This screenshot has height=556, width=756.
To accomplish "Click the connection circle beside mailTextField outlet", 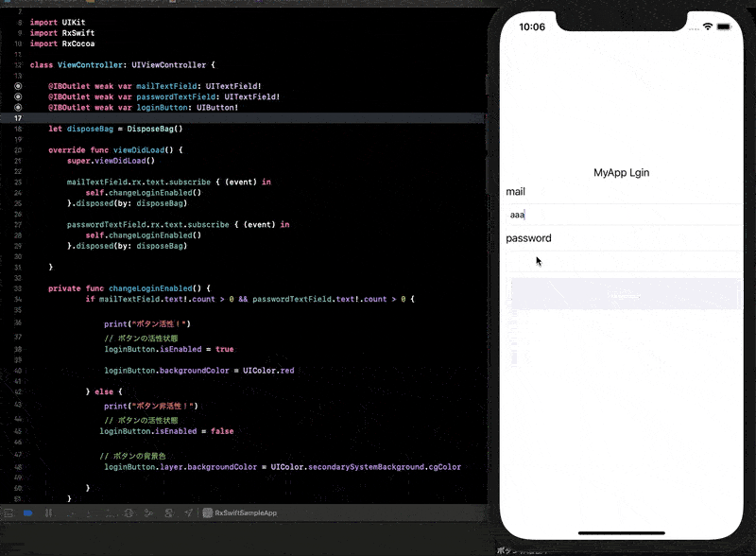I will pyautogui.click(x=18, y=86).
